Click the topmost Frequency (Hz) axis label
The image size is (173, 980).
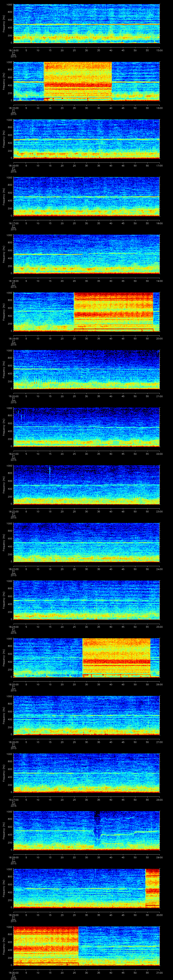4,24
